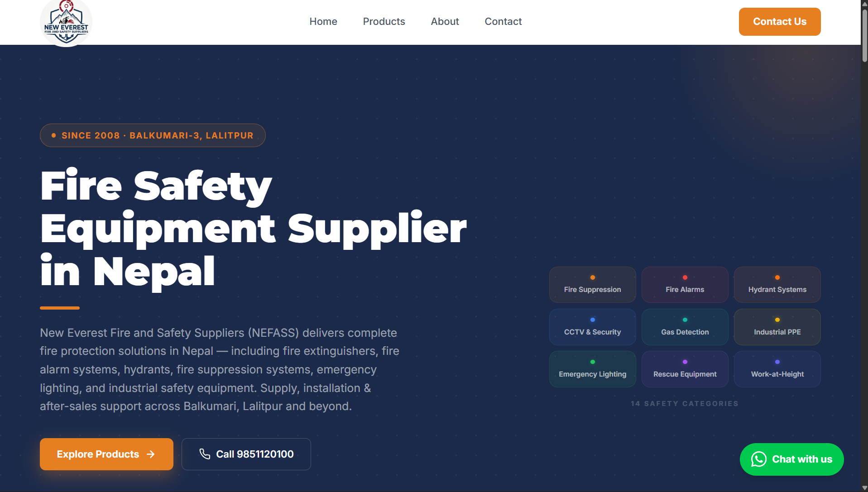
Task: Select the Work-at-Height category card
Action: pyautogui.click(x=777, y=369)
